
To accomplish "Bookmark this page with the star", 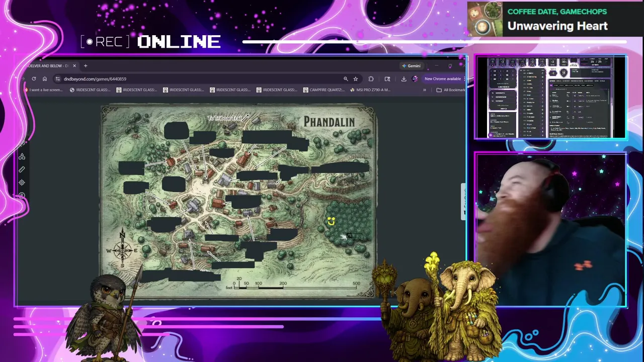I will (x=356, y=79).
